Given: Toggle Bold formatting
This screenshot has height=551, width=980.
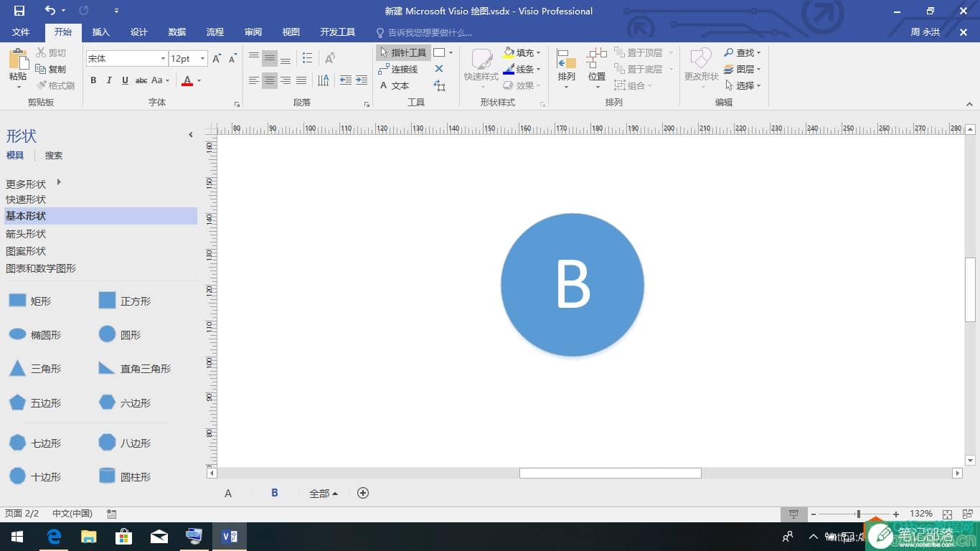Looking at the screenshot, I should pyautogui.click(x=93, y=80).
